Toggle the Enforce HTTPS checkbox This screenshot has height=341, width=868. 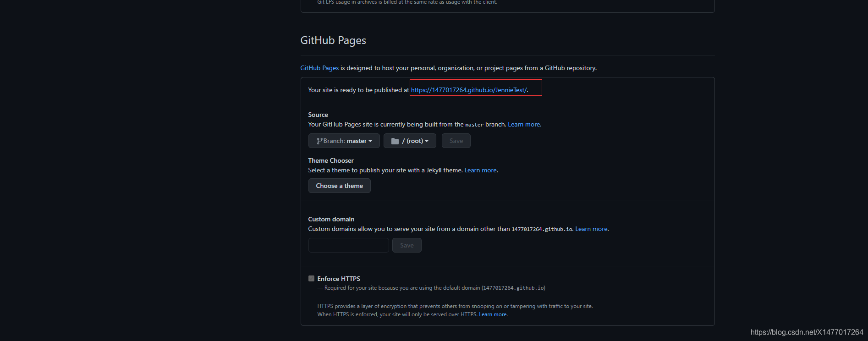pyautogui.click(x=311, y=279)
